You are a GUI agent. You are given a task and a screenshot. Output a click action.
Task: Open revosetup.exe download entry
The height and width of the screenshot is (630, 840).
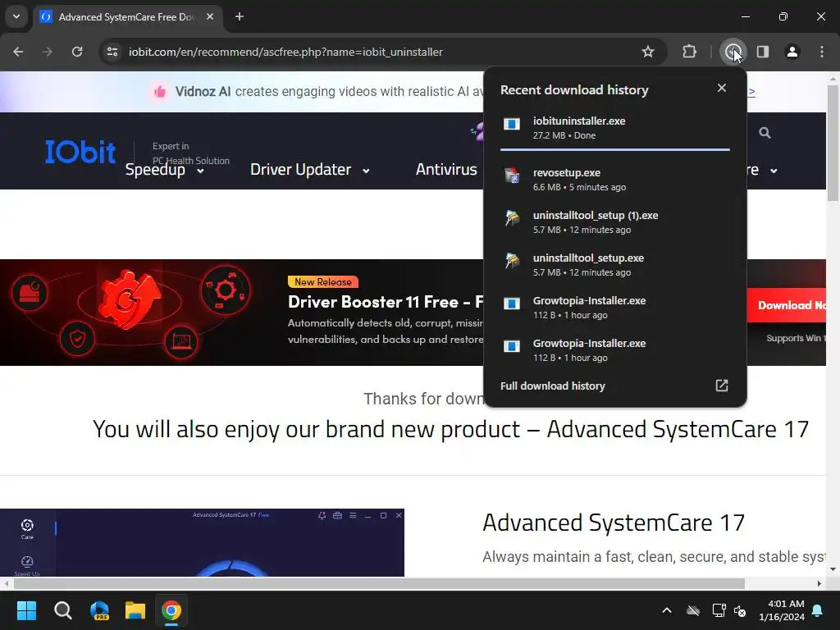(x=615, y=180)
